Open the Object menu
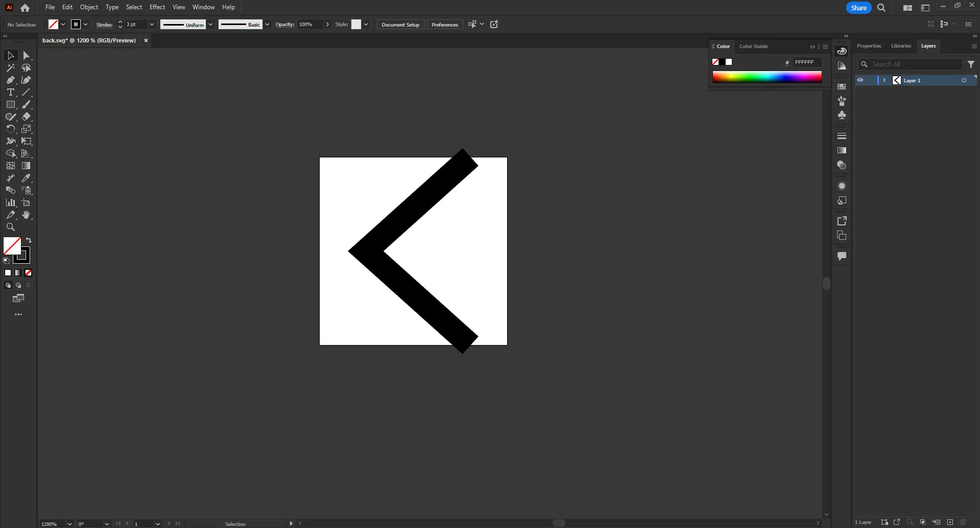Screen dimensions: 980x528 pyautogui.click(x=89, y=7)
